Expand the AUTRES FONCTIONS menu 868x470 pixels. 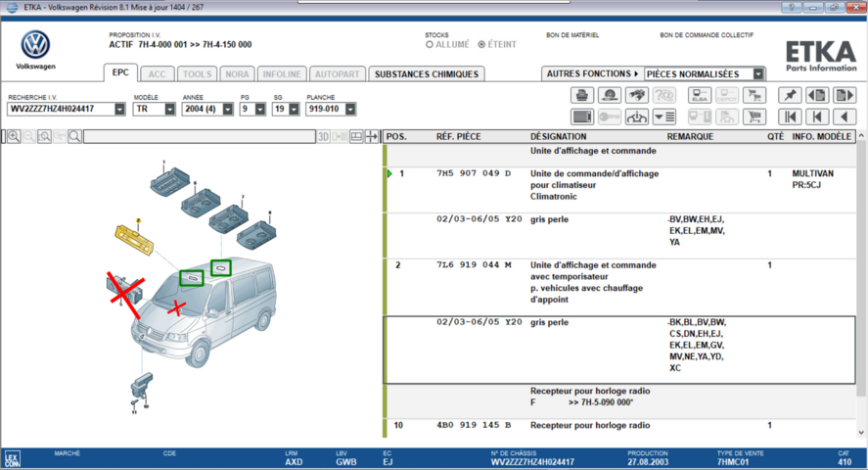click(x=592, y=73)
